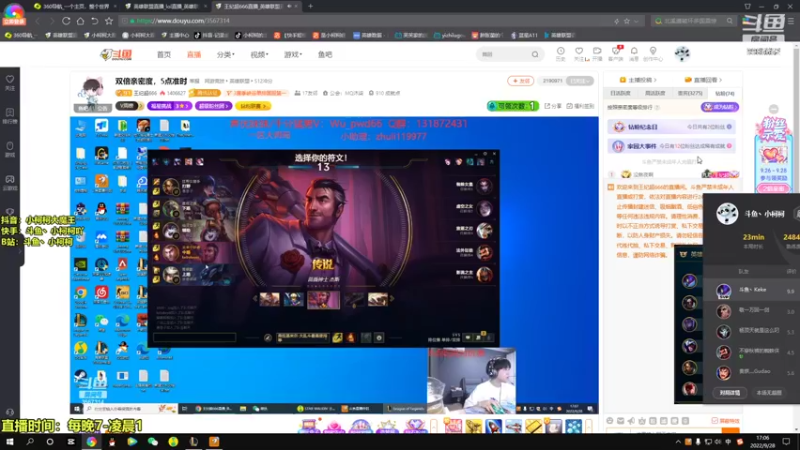Open Windows taskbar search magnifier

30,442
